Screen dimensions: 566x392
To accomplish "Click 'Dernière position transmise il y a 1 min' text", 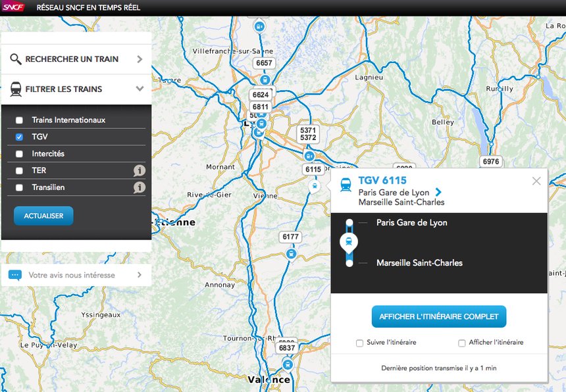I will (439, 368).
